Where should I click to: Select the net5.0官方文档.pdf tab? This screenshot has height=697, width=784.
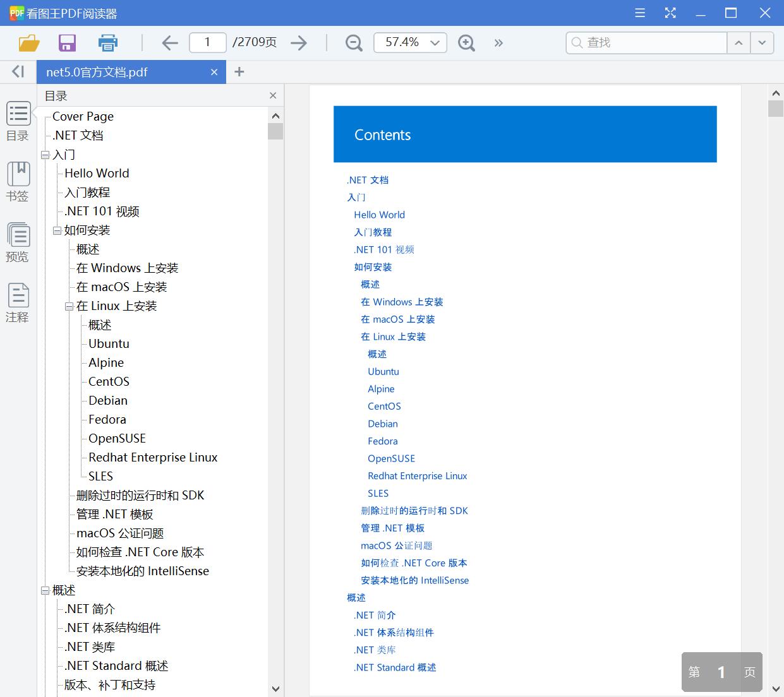(120, 71)
